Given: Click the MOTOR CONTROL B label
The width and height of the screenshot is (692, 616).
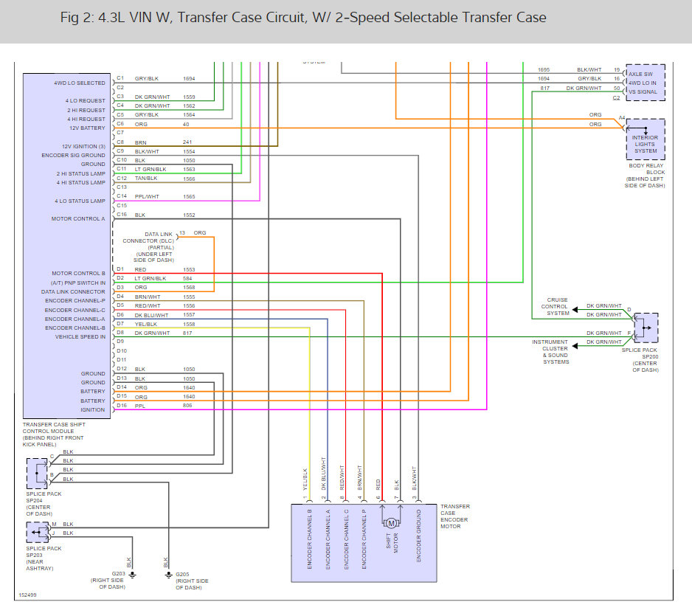Looking at the screenshot, I should (78, 274).
